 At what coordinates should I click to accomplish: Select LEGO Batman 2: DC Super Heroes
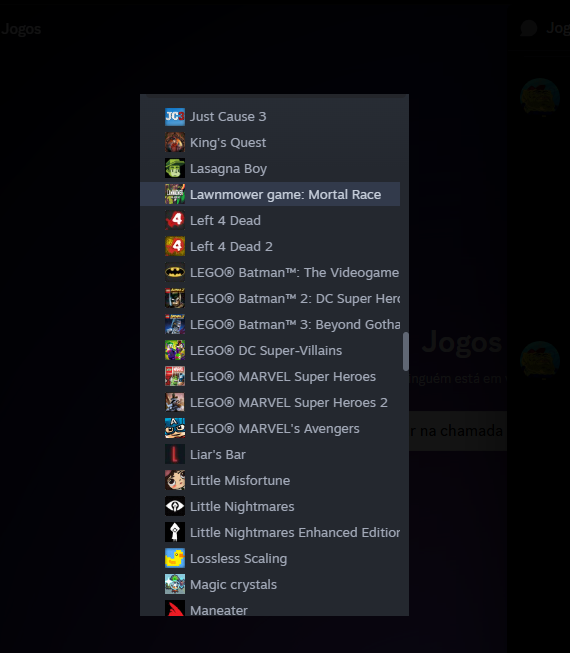point(270,299)
